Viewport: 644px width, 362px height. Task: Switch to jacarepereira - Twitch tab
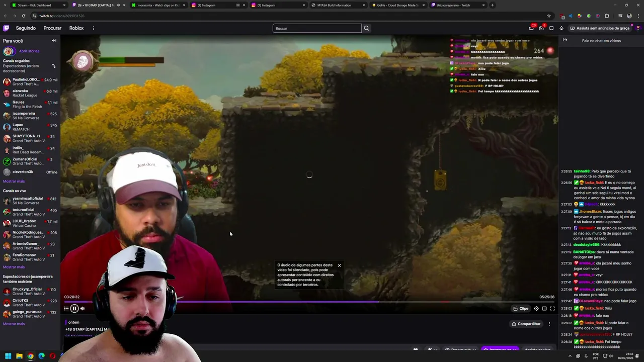pyautogui.click(x=457, y=5)
